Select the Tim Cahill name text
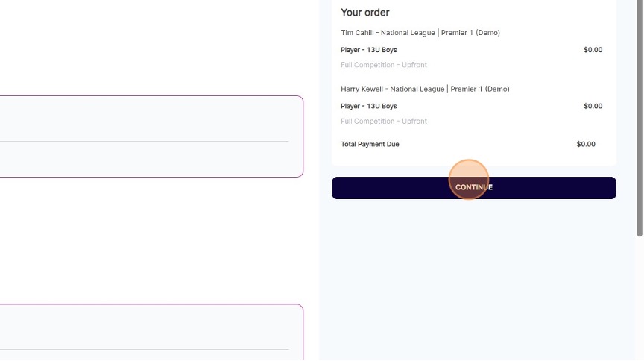Viewport: 644px width, 361px height. pyautogui.click(x=361, y=33)
